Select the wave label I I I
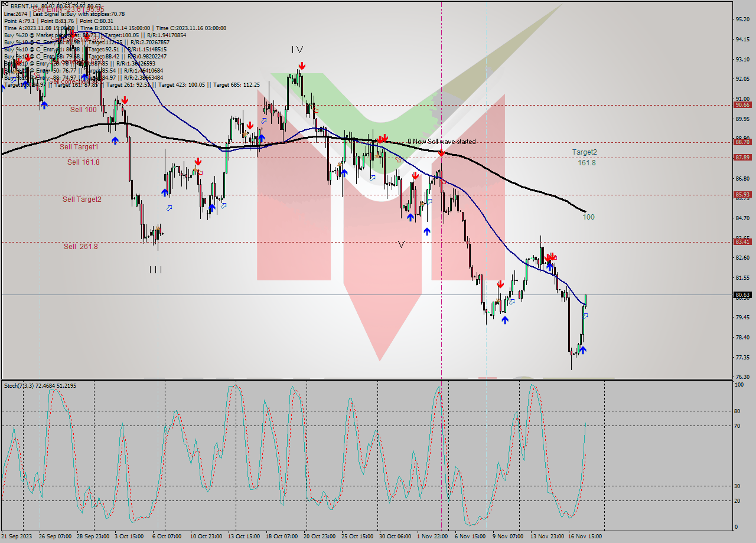Viewport: 756px width, 543px height. click(x=155, y=270)
